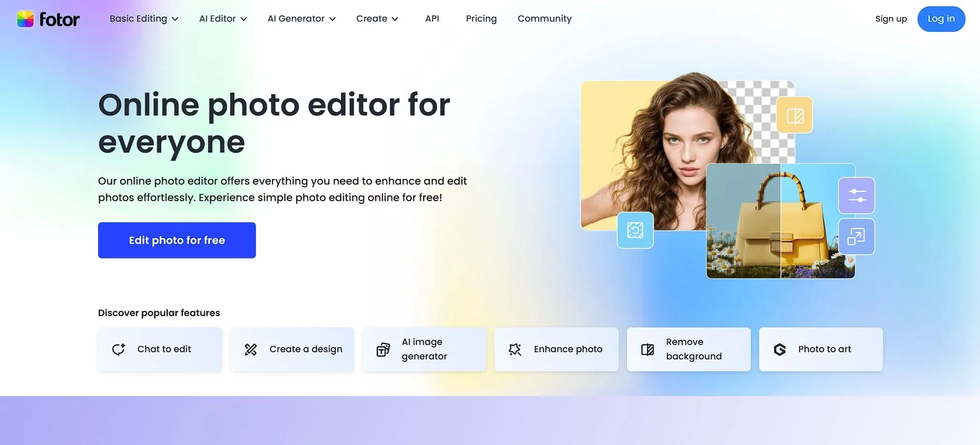
Task: Click the Enhance photo sparkle icon
Action: coord(515,349)
